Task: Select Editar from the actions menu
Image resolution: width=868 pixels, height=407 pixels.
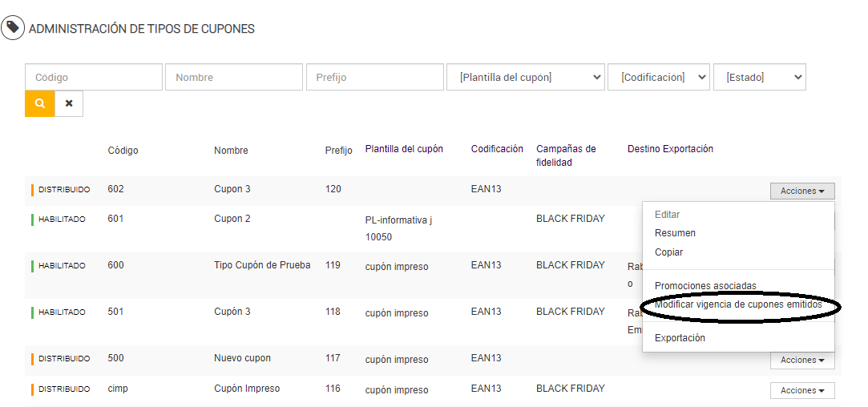Action: (x=668, y=215)
